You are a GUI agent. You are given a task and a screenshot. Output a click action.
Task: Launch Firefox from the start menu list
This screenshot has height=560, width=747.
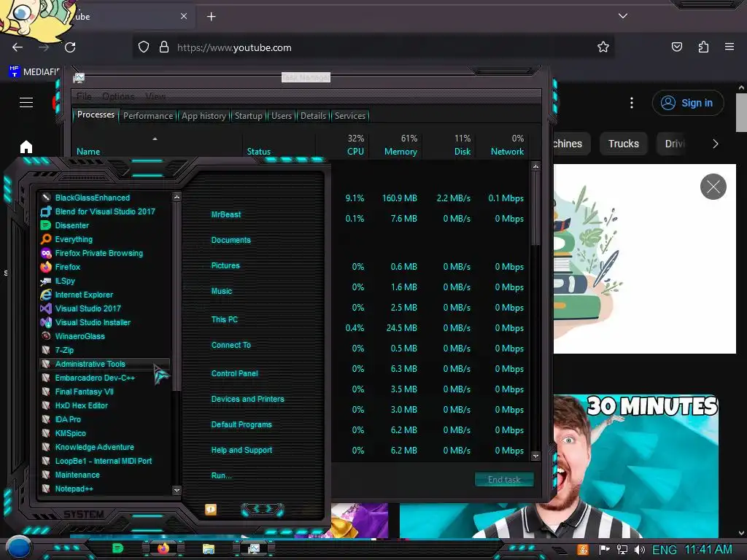coord(67,267)
